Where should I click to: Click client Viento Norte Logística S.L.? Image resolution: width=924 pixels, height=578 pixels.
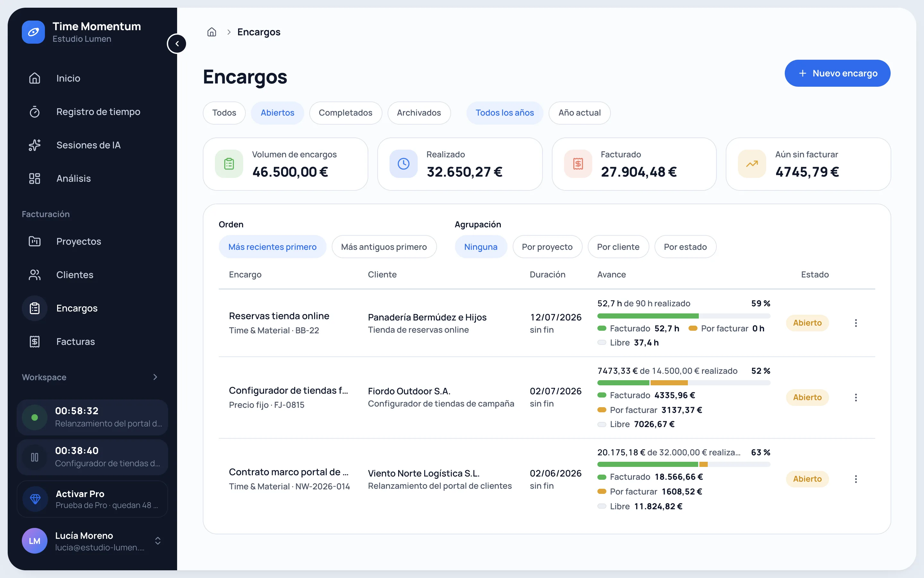pyautogui.click(x=424, y=474)
